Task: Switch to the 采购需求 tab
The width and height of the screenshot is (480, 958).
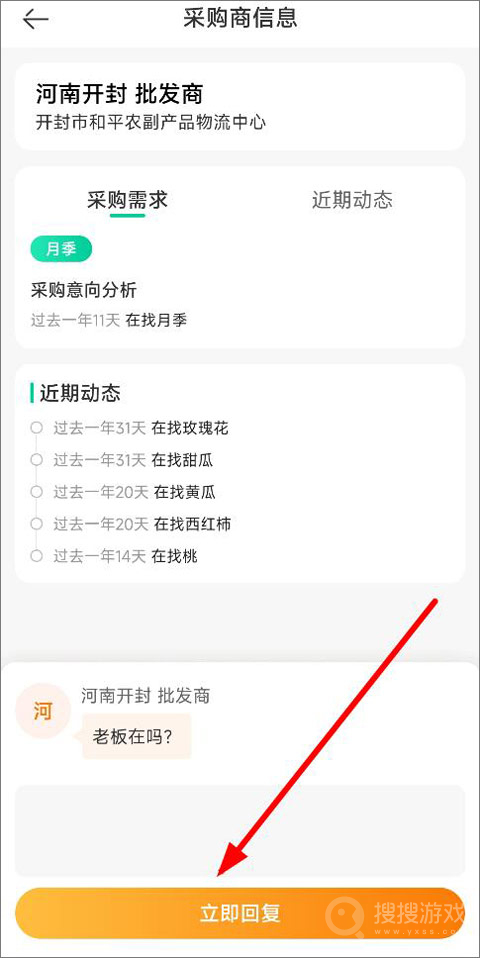Action: click(127, 200)
